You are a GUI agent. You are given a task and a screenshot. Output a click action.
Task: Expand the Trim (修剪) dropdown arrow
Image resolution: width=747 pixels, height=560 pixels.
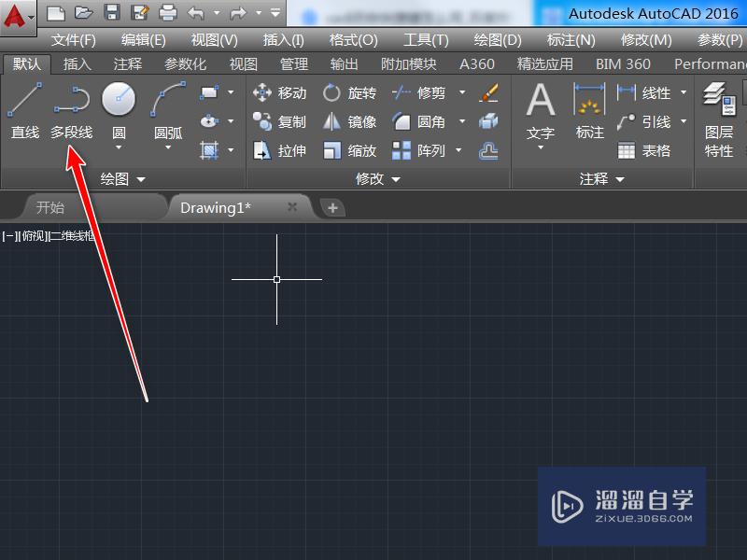click(x=462, y=92)
